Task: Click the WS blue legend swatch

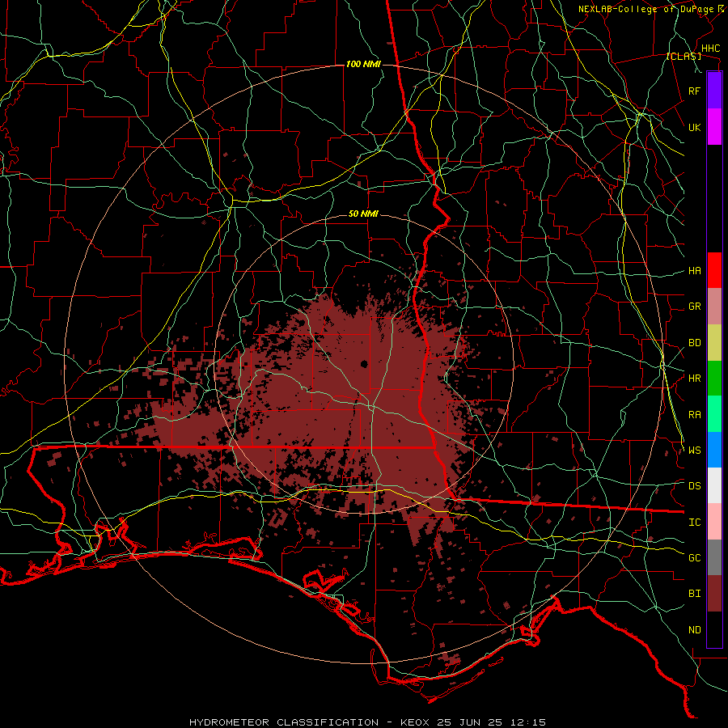Action: [x=714, y=450]
